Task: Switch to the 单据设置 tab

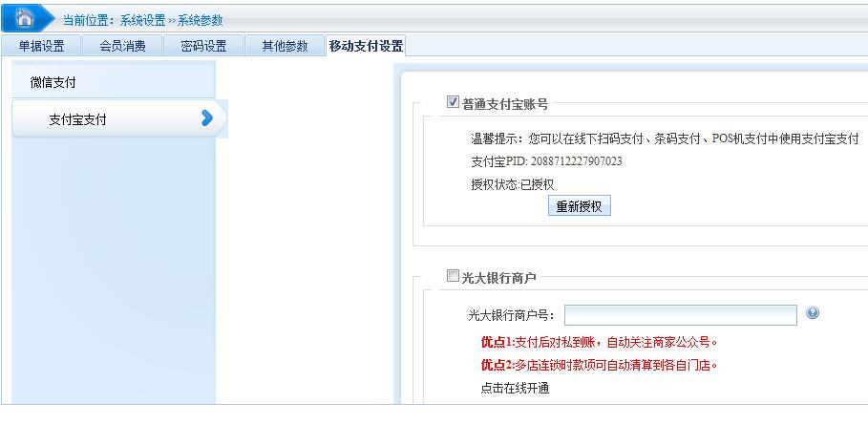Action: [41, 46]
